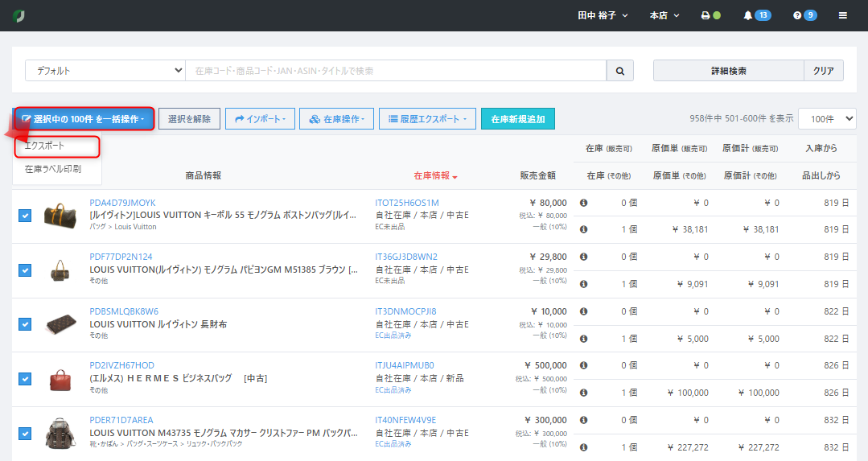The height and width of the screenshot is (461, 868).
Task: Open Hermes red business bag thumbnail
Action: coord(60,379)
